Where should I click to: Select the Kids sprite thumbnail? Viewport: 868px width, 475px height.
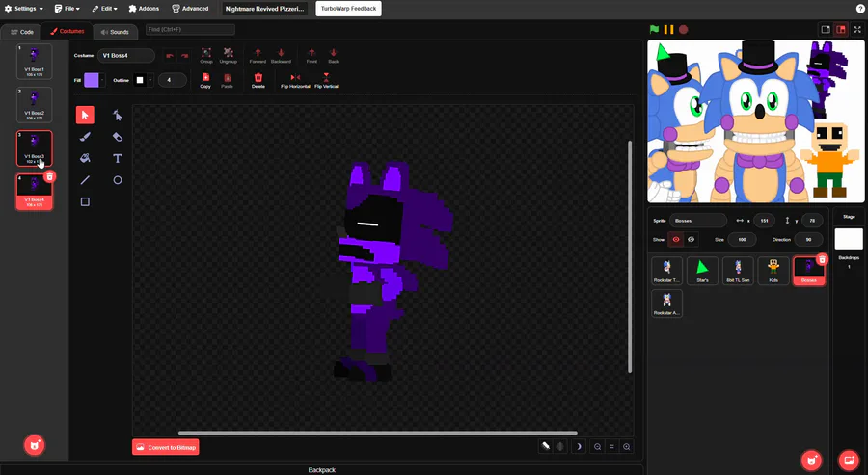(773, 271)
